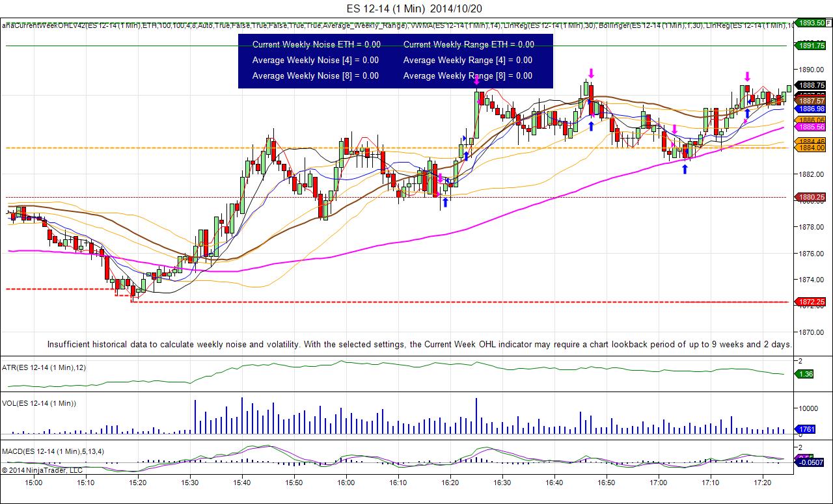Click the 16:00 time axis label
The width and height of the screenshot is (833, 504).
point(346,483)
